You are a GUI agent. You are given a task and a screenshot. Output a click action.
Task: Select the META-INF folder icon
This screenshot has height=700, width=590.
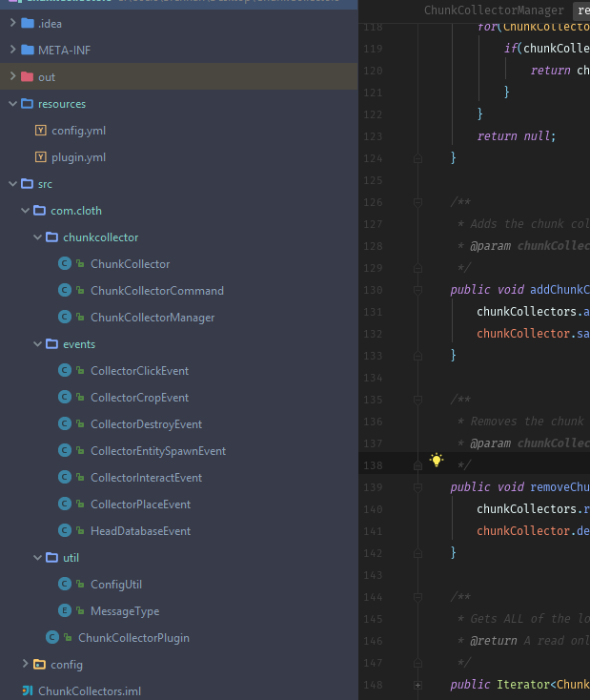click(x=28, y=50)
